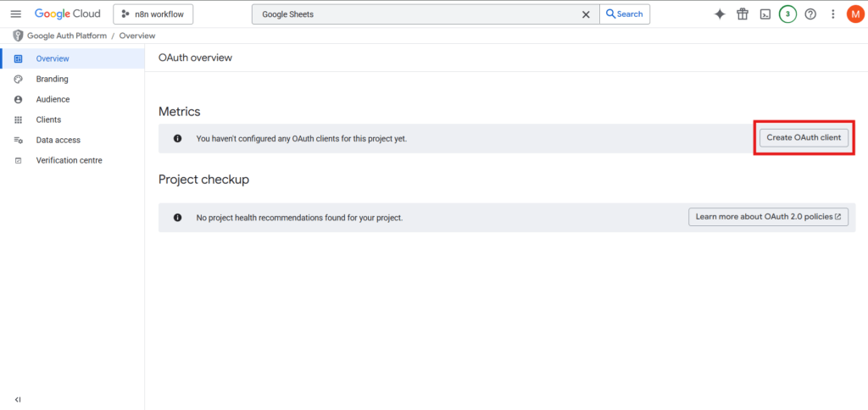
Task: Click the Gemini sparkle icon
Action: 720,14
